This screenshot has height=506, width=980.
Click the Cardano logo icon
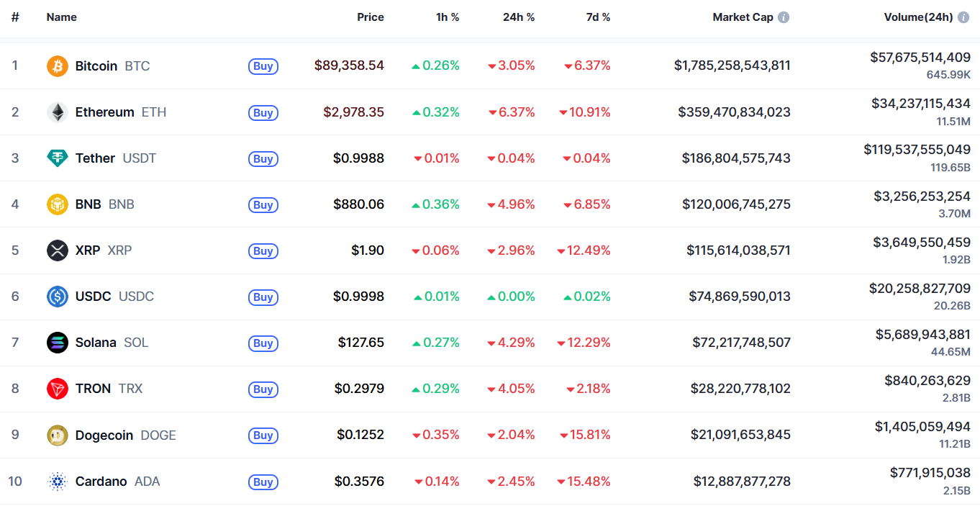58,482
